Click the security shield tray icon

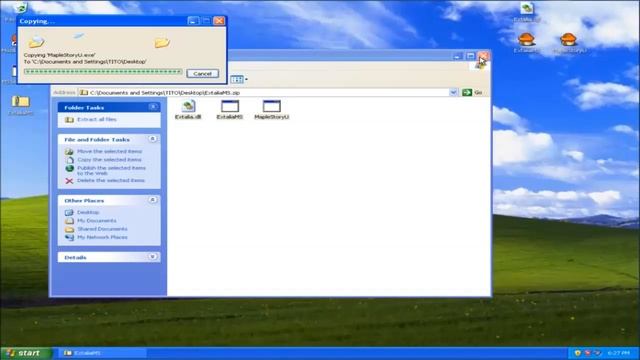pos(578,353)
